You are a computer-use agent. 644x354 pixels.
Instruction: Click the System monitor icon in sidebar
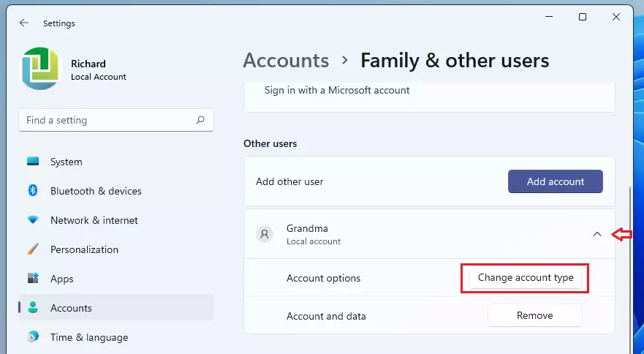click(x=33, y=161)
